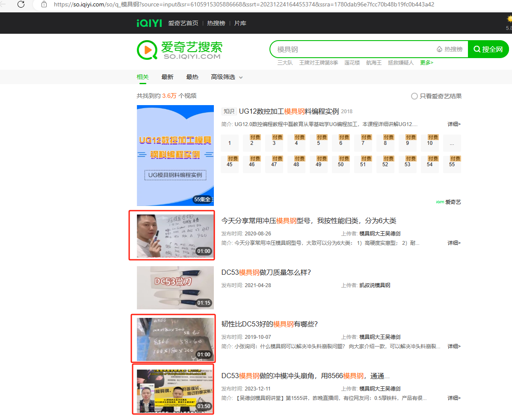
Task: Open uploader 模具钢大王吴德剑 on 2020-08-26 result
Action: tap(380, 233)
